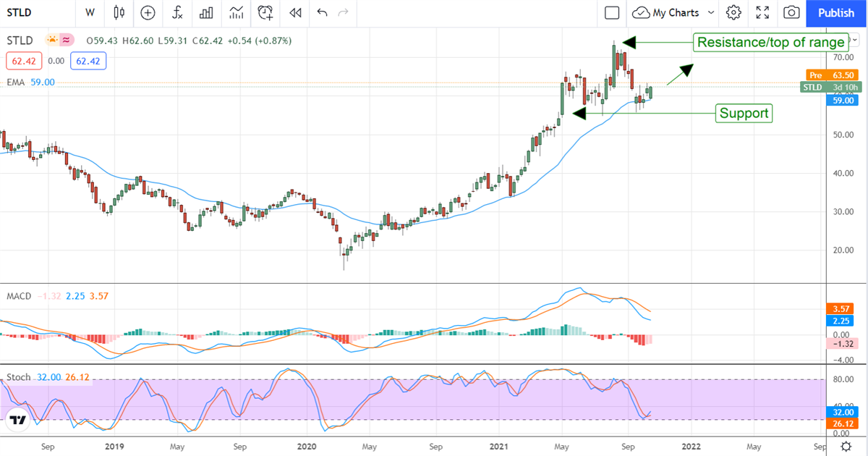The image size is (868, 456).
Task: Click the STLD 3d 10h countdown label
Action: pyautogui.click(x=832, y=88)
